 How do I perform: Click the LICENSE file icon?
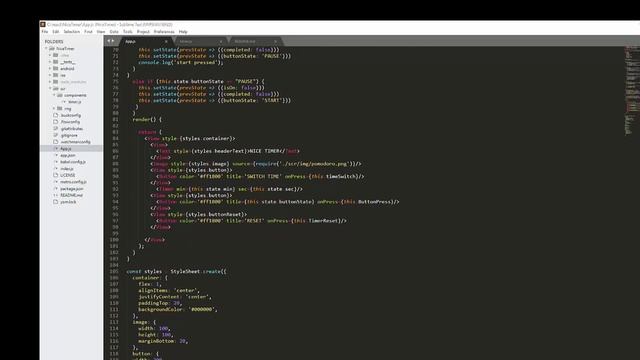(56, 175)
